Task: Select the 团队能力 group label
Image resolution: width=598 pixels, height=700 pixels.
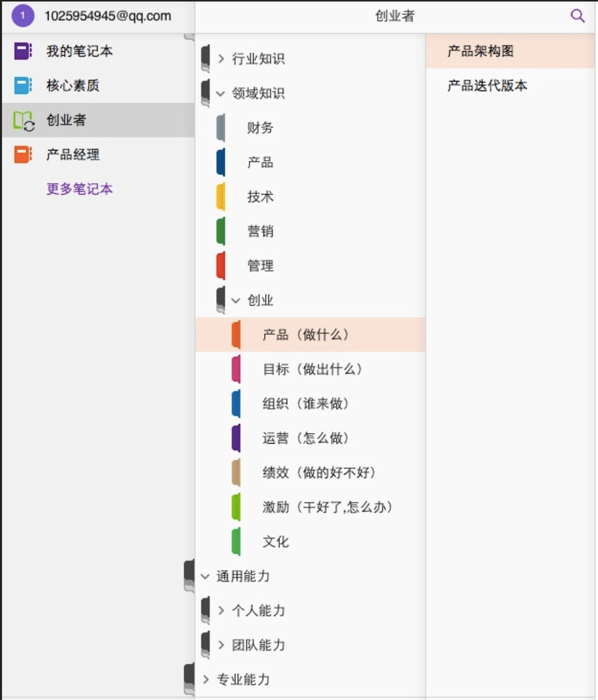Action: pyautogui.click(x=258, y=645)
